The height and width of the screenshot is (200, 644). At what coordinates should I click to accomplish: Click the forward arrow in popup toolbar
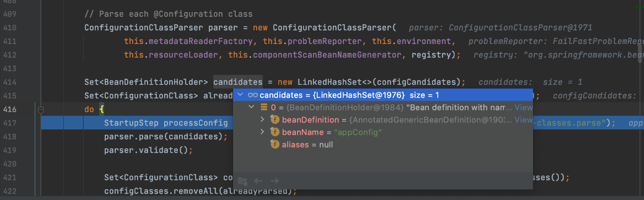(x=275, y=181)
